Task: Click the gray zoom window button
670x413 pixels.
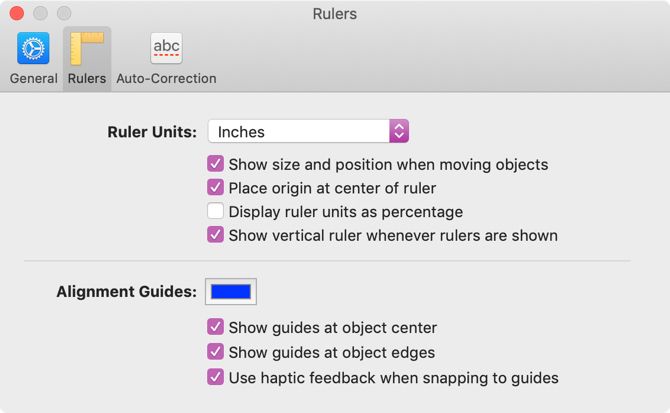Action: click(x=64, y=14)
